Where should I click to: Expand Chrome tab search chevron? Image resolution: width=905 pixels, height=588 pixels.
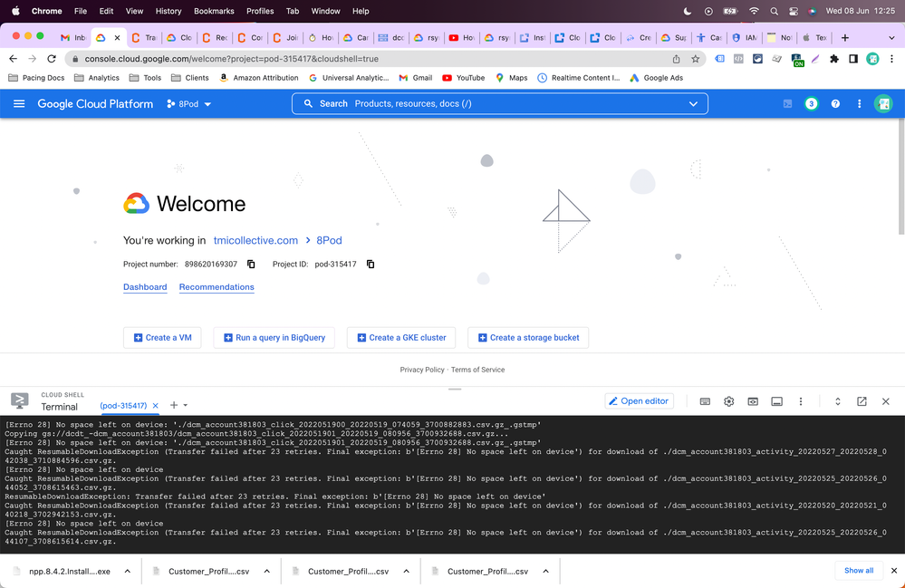891,37
